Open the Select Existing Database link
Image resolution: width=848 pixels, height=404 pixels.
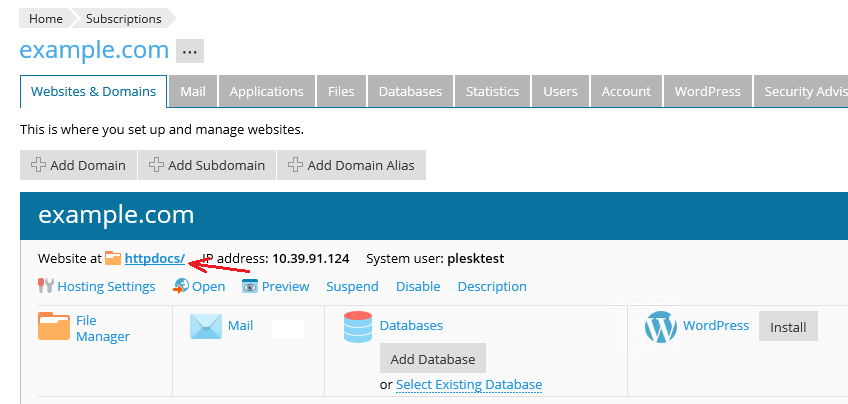(469, 385)
